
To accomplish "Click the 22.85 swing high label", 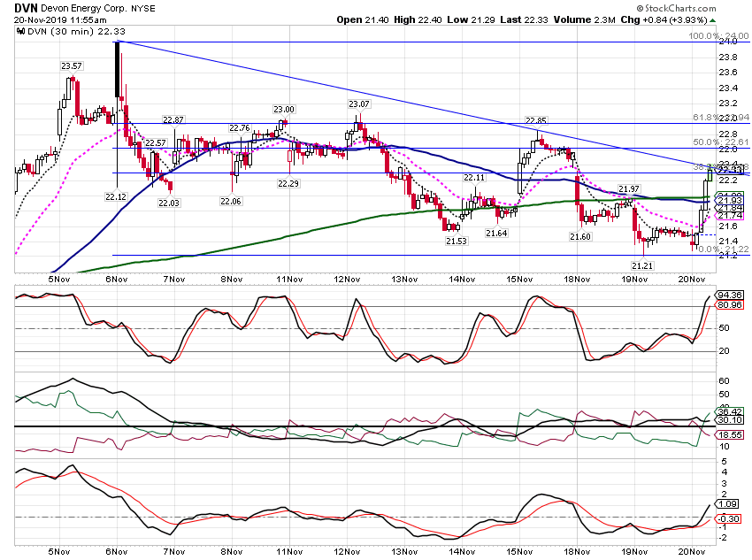I will 536,120.
